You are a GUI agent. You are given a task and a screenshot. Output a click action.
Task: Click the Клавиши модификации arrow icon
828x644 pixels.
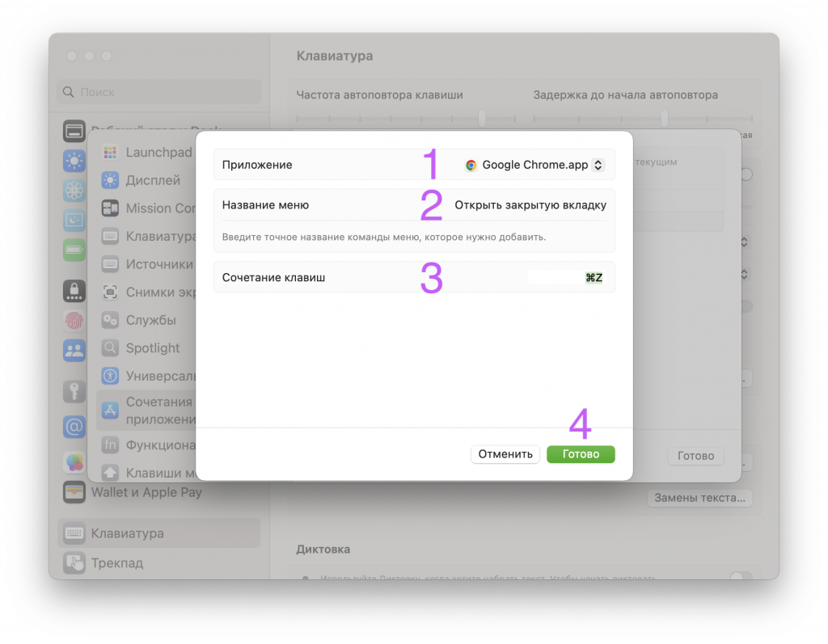pos(110,473)
